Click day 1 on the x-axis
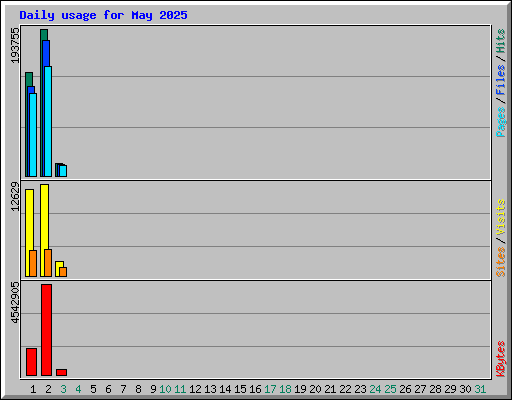Image resolution: width=512 pixels, height=400 pixels. point(33,389)
